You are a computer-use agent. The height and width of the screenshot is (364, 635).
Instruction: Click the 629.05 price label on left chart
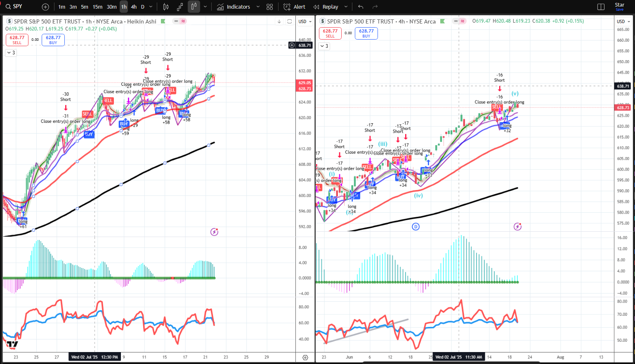point(305,83)
